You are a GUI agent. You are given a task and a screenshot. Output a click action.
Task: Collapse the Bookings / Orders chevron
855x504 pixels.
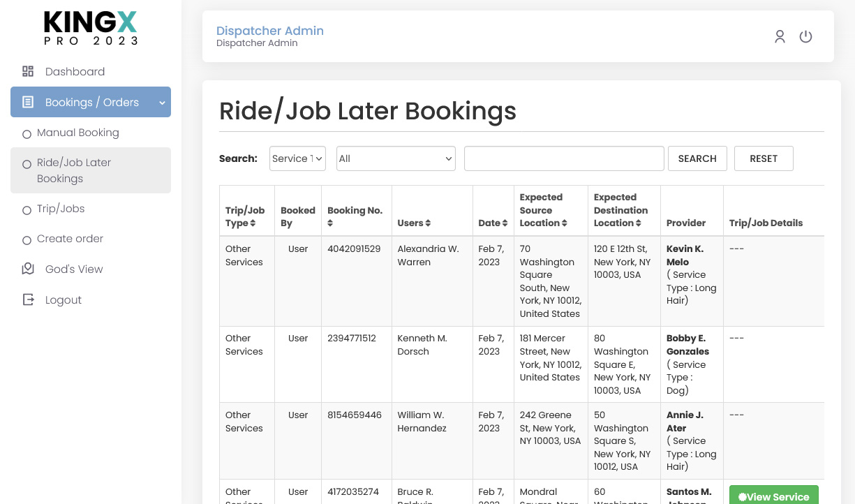click(162, 103)
